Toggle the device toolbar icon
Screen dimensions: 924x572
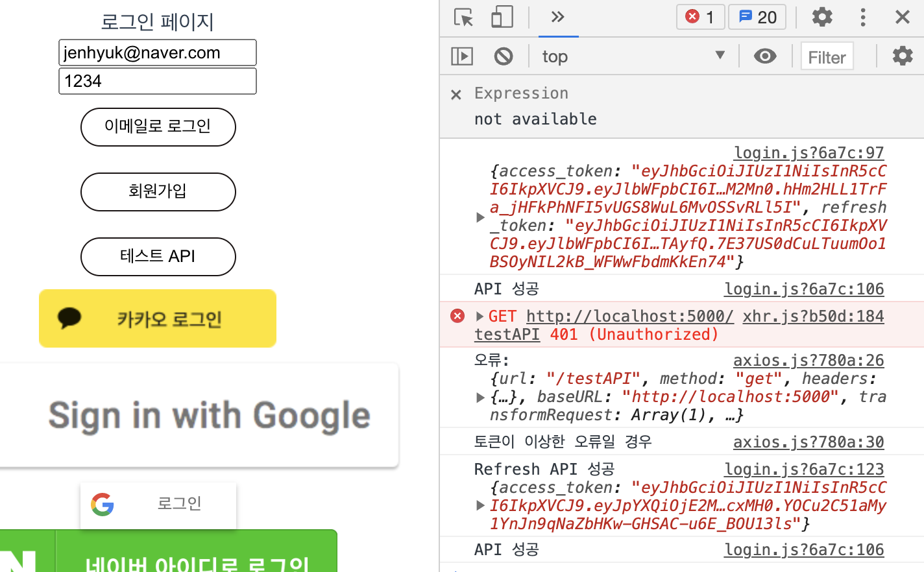(502, 17)
